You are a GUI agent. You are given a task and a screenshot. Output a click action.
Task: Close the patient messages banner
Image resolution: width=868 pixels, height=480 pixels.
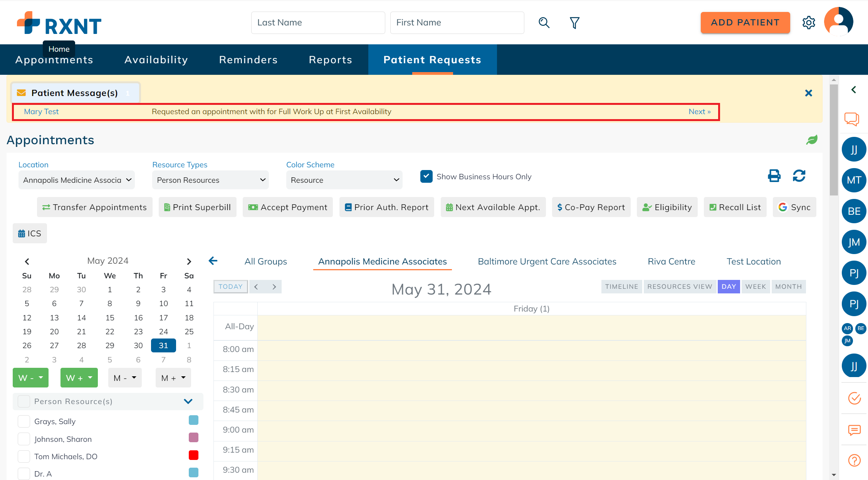click(x=809, y=93)
